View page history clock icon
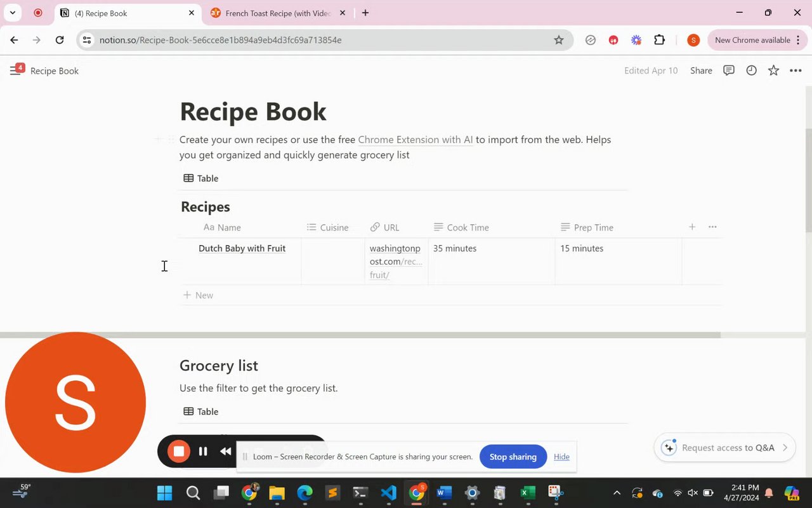This screenshot has height=508, width=812. (751, 70)
